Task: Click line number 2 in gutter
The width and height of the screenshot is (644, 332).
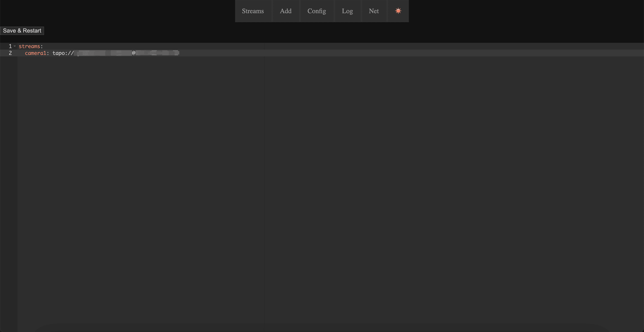Action: click(x=10, y=53)
